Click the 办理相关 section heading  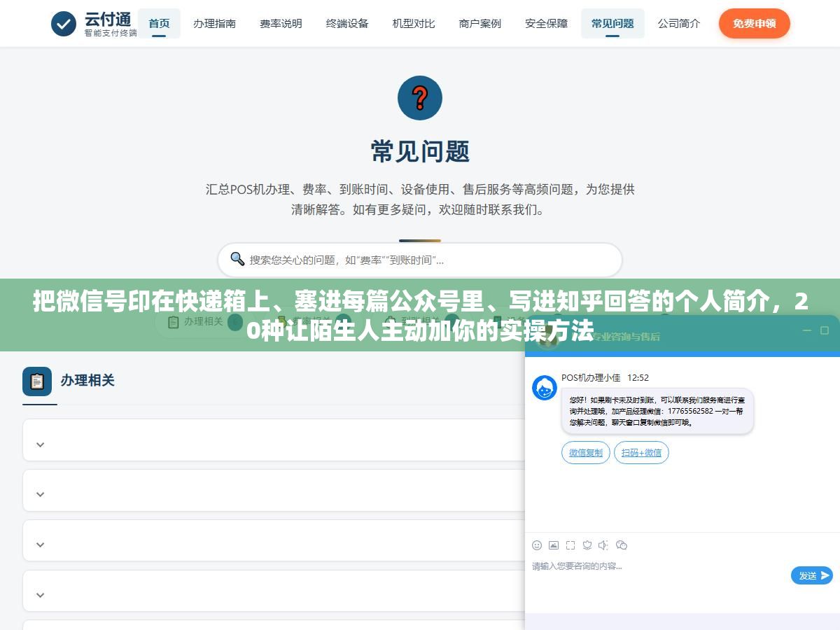click(87, 380)
